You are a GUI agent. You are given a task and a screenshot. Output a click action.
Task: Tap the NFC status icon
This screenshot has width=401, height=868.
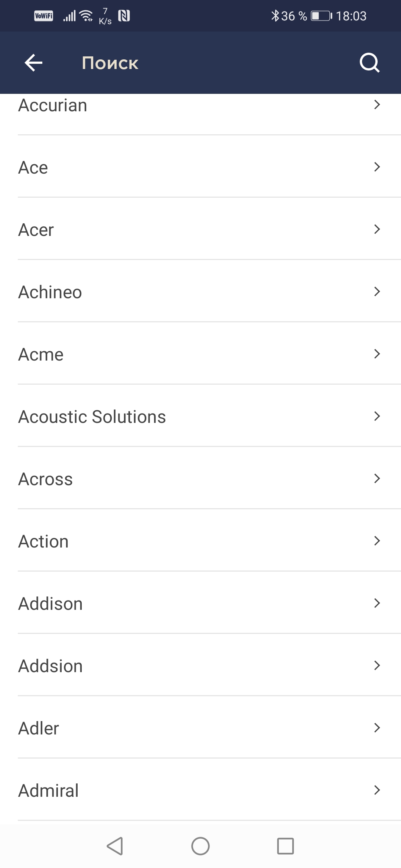(x=124, y=16)
